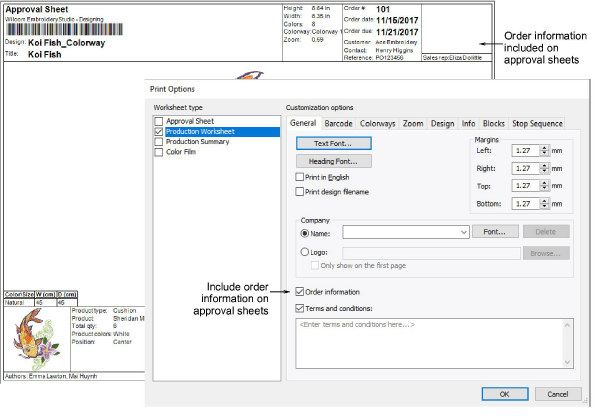Check the Approval Sheet worksheet type
The image size is (600, 416).
click(x=159, y=120)
